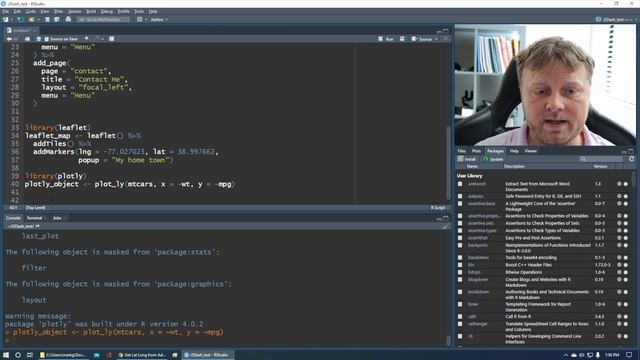
Task: Switch to the Plots tab
Action: tap(476, 151)
